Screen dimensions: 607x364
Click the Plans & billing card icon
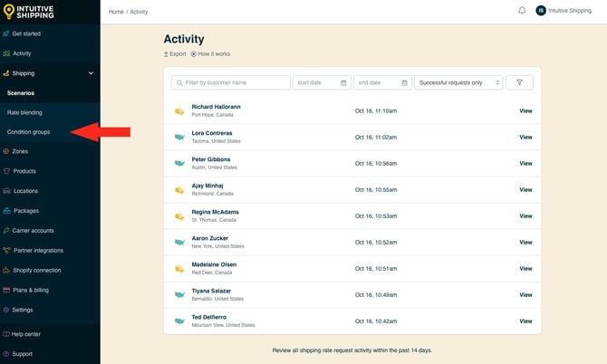click(x=6, y=290)
